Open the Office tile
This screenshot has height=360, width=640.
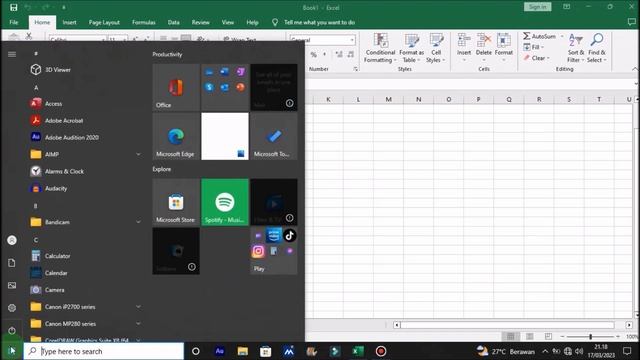(176, 87)
